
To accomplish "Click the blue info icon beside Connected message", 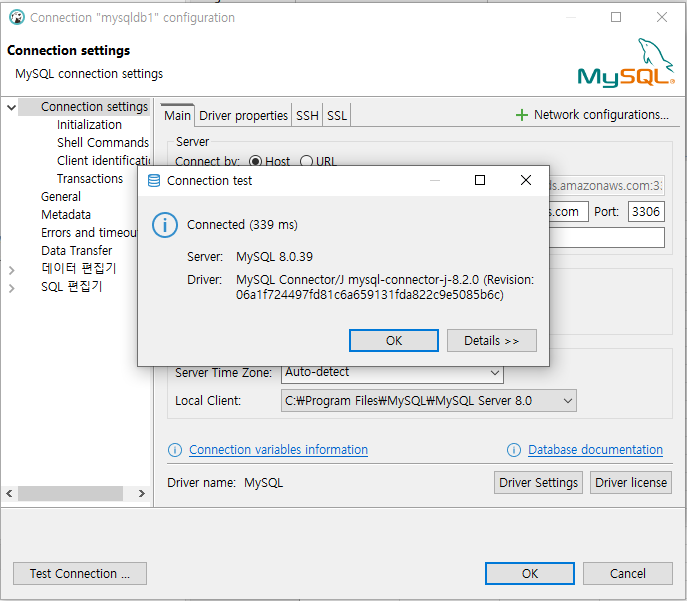I will (165, 225).
